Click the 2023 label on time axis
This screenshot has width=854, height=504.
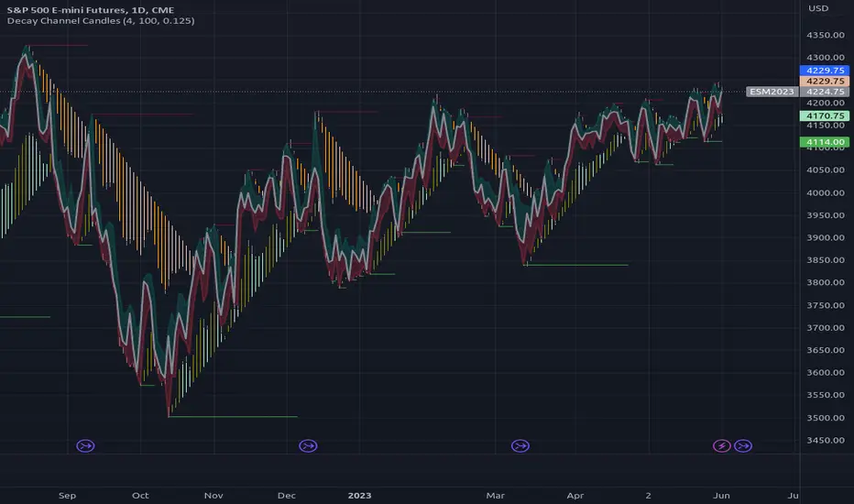pyautogui.click(x=359, y=495)
